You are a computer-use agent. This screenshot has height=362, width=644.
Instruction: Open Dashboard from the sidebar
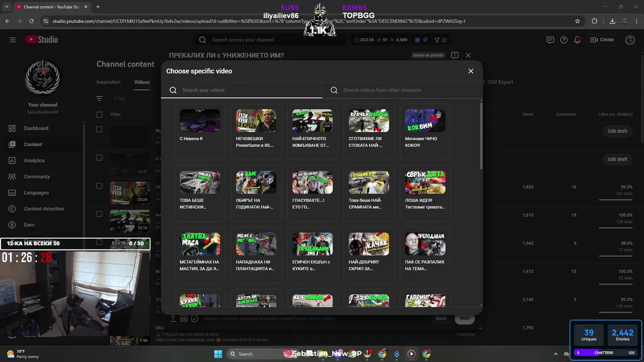[36, 128]
